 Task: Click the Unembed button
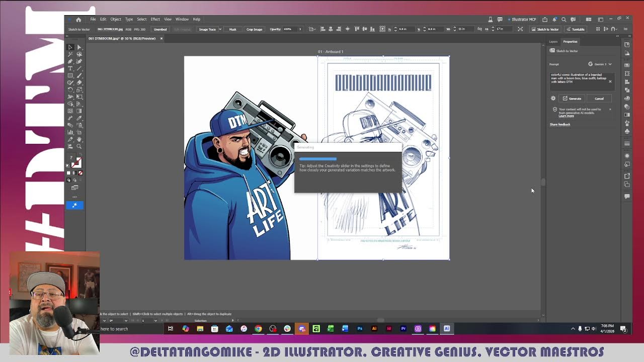click(x=160, y=29)
